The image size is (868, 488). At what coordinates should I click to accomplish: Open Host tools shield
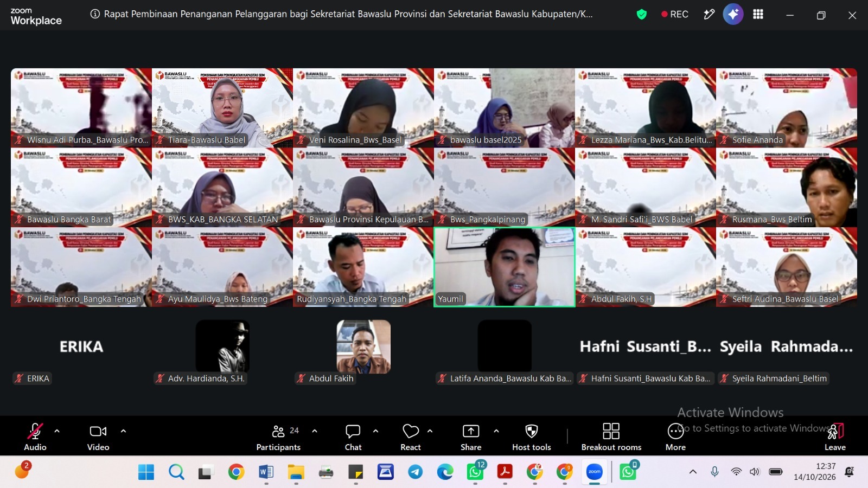532,436
